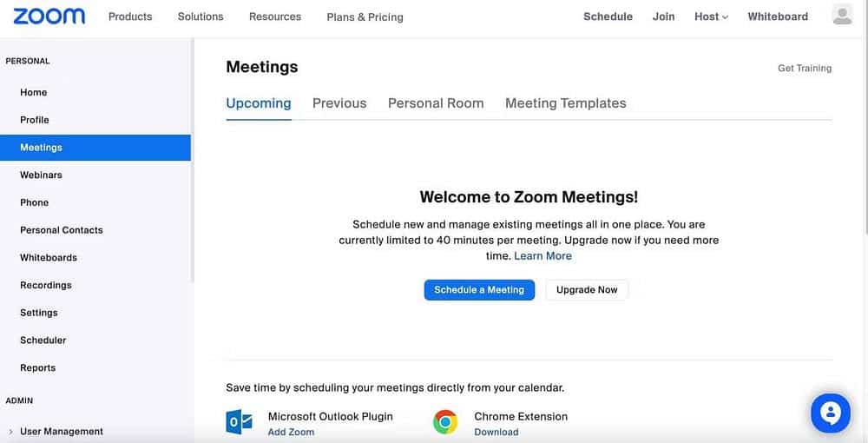This screenshot has height=443, width=868.
Task: Click the sidebar vertical scrollbar
Action: [192, 161]
